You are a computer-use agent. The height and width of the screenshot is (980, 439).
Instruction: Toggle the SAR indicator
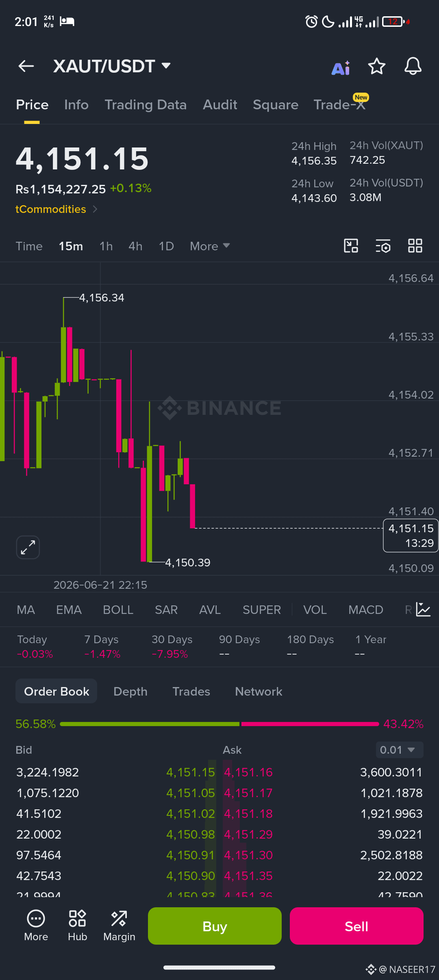click(166, 610)
